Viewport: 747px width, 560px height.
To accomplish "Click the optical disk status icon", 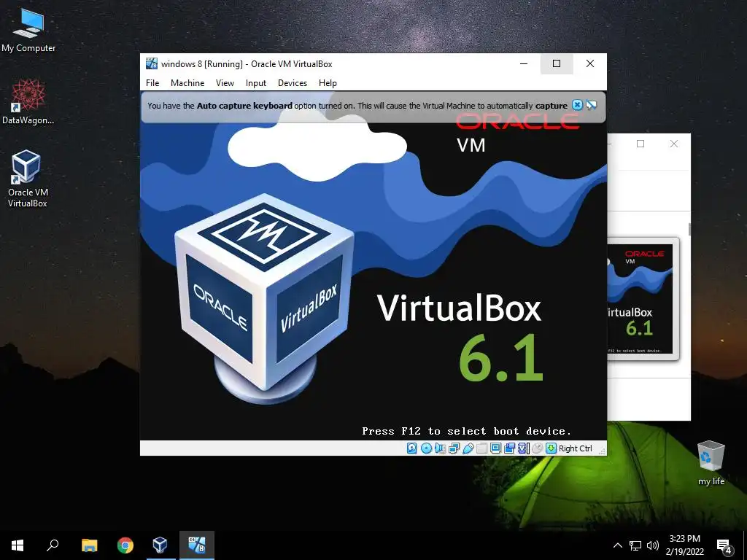I will click(x=426, y=448).
